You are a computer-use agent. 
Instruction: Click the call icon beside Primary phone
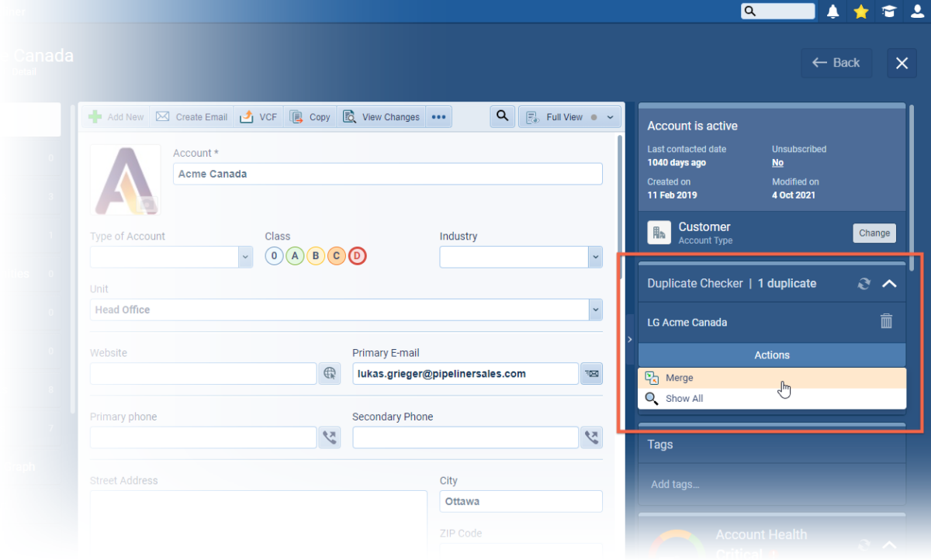[330, 437]
